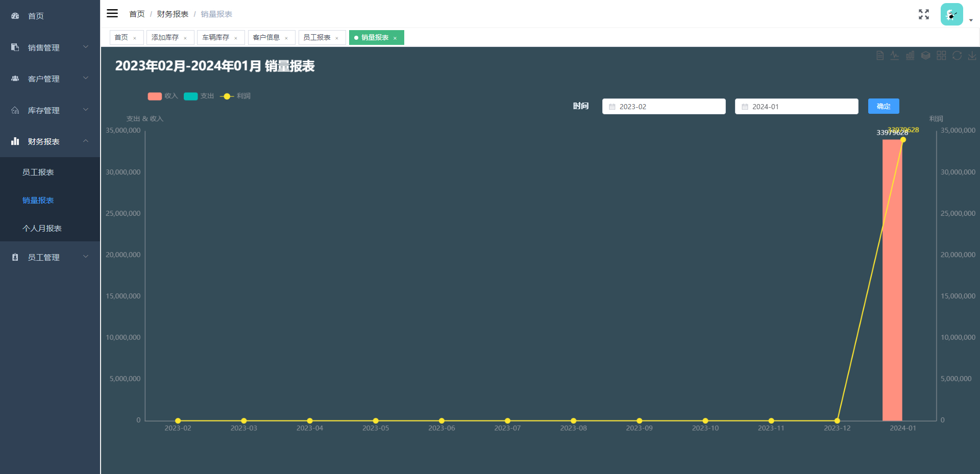Save chart as image via download icon
This screenshot has width=980, height=474.
pyautogui.click(x=972, y=56)
